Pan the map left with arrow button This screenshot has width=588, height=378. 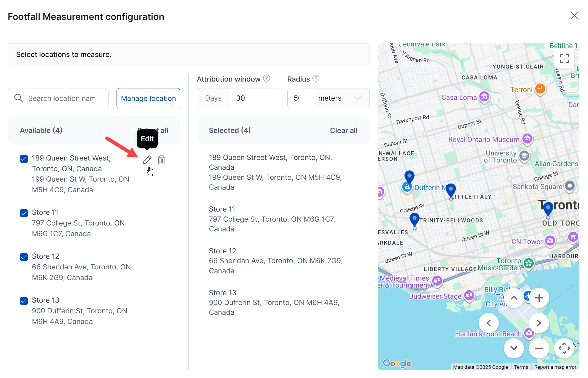489,323
